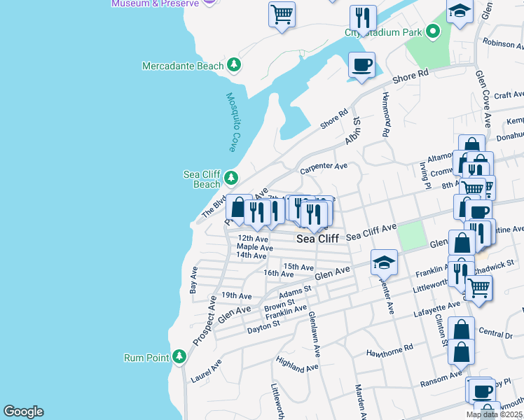This screenshot has height=420, width=524.
Task: Open the coffee cup marker near Shore Rd
Action: tap(361, 67)
